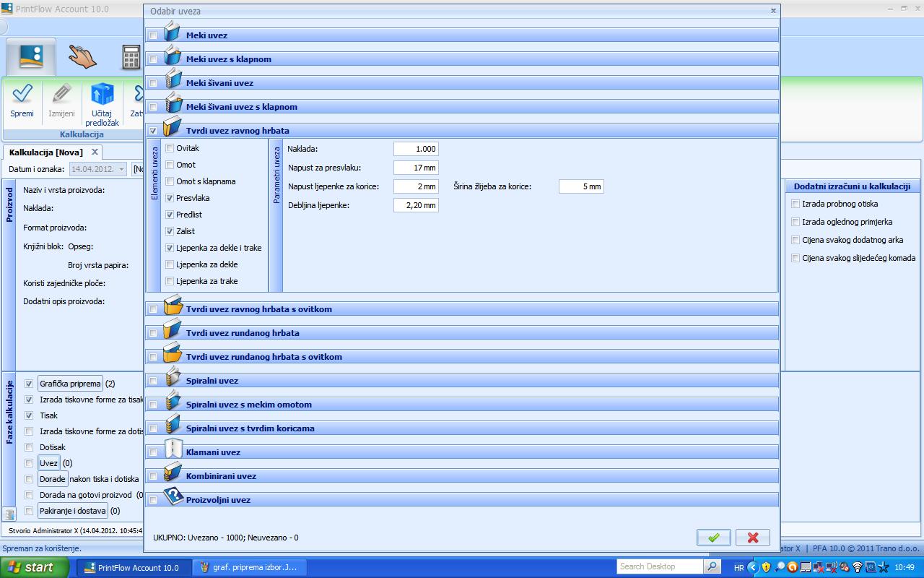Confirm selection with green checkmark button
Viewport: 924px width, 578px height.
pos(713,538)
